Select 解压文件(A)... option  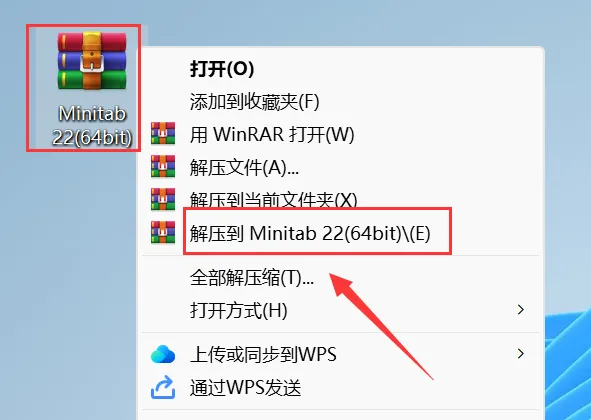click(341, 167)
